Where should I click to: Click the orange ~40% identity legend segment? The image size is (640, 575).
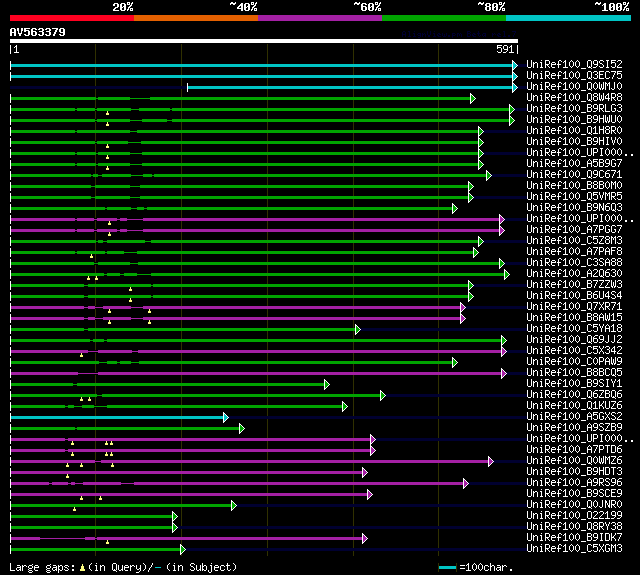click(x=196, y=18)
